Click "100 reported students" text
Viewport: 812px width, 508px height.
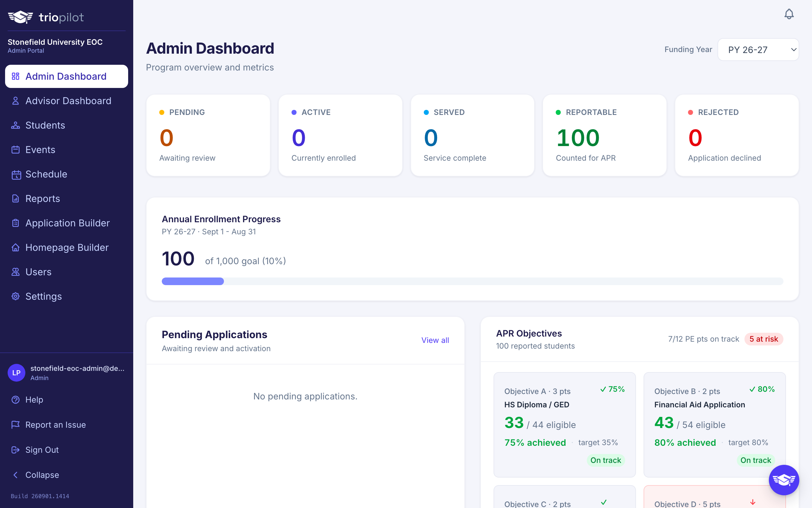click(535, 346)
